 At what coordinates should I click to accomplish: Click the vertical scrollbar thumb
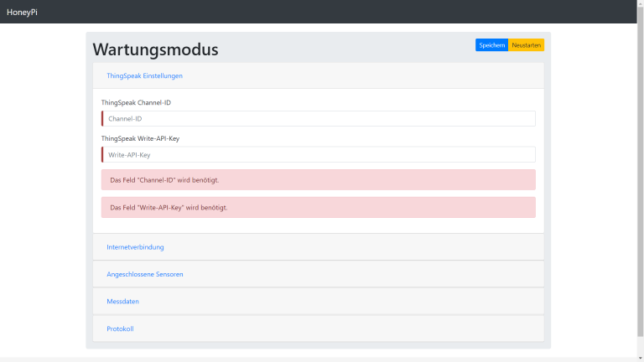(639, 168)
